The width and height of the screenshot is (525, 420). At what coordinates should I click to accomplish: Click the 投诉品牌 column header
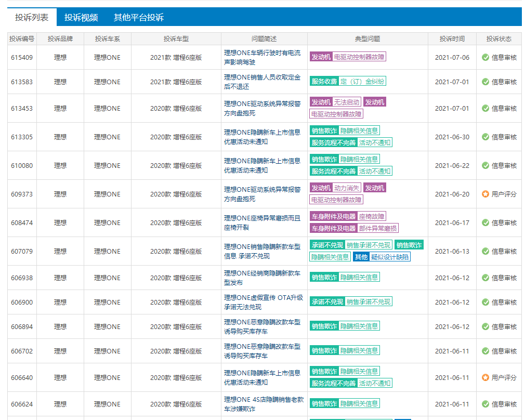tap(60, 39)
